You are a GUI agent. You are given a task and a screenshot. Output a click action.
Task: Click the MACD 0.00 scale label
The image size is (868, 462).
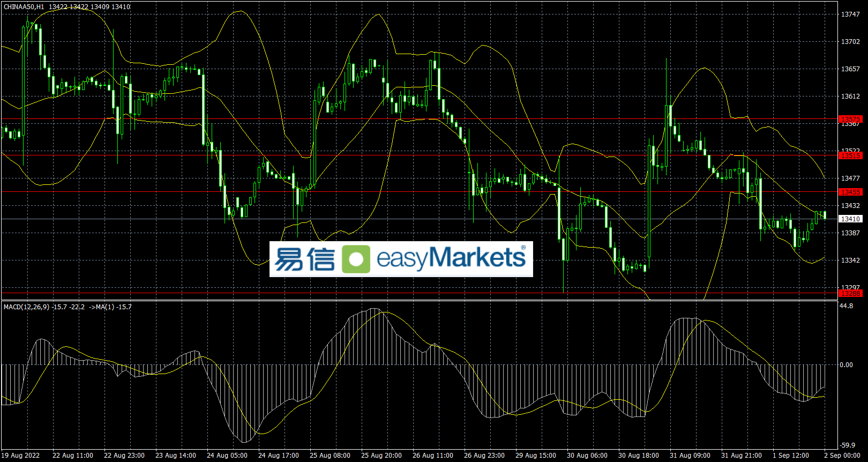coord(847,365)
